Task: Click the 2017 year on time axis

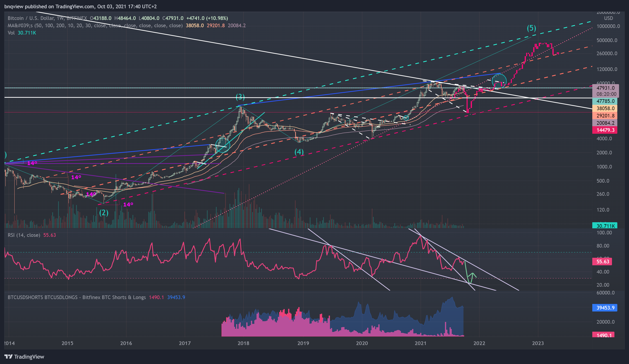Action: coord(185,343)
